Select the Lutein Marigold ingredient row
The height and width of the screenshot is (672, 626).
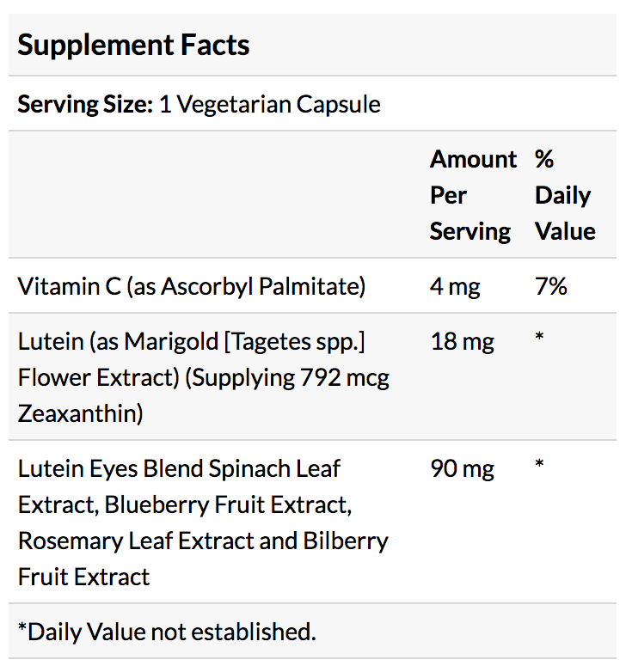313,376
